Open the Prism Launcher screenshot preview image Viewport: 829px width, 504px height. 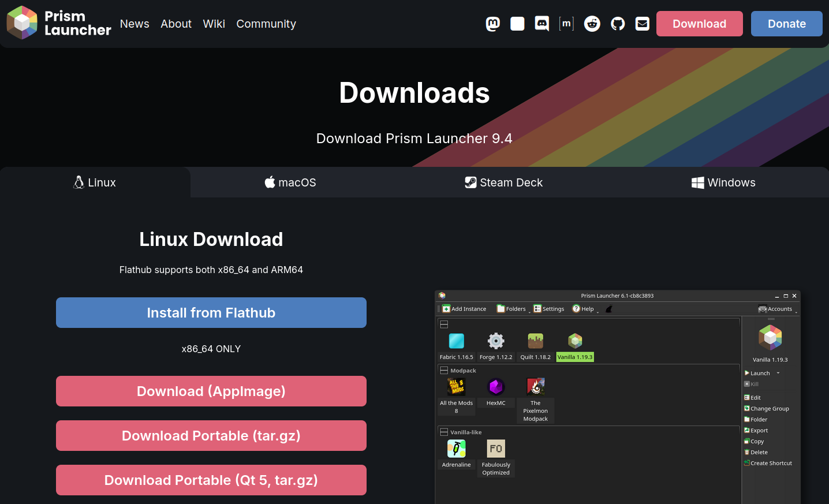(x=617, y=398)
